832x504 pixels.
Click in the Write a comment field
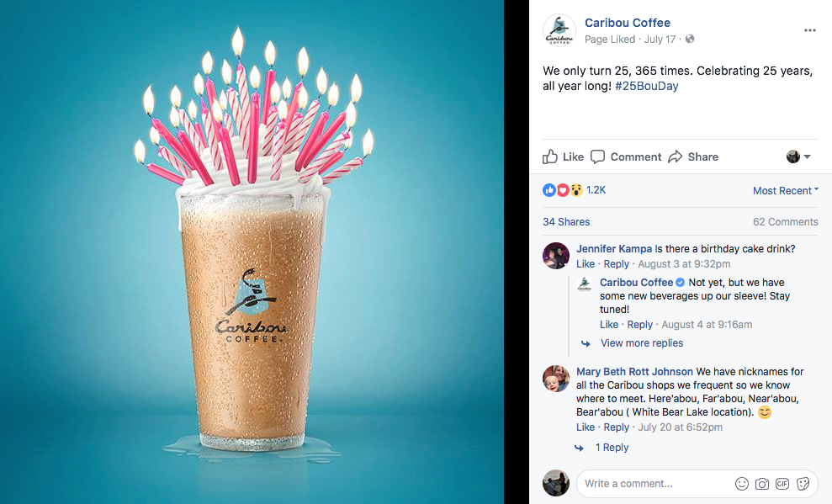[x=697, y=483]
